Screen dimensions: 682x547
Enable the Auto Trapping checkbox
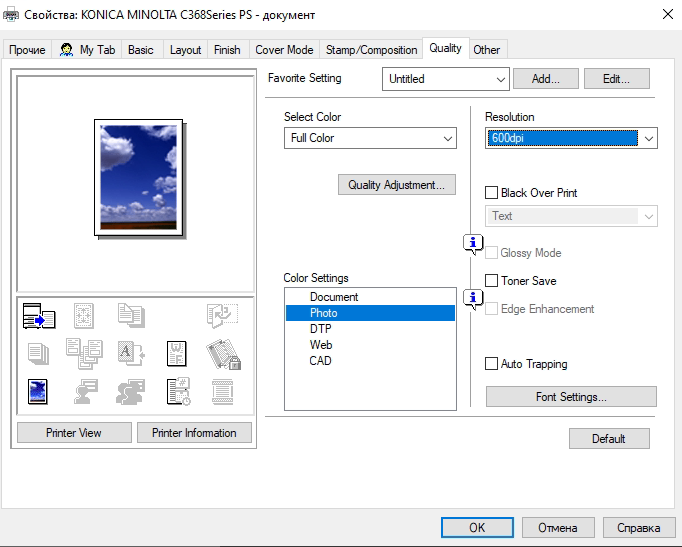[x=491, y=364]
